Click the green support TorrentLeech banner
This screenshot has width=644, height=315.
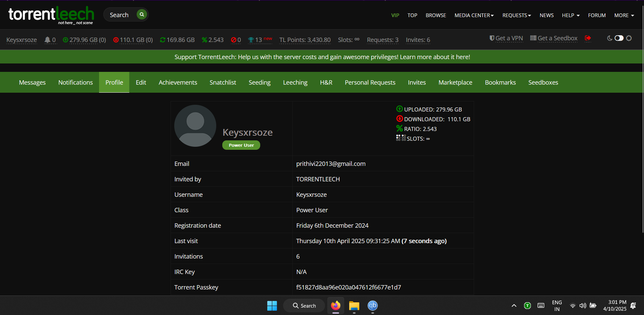(x=322, y=57)
